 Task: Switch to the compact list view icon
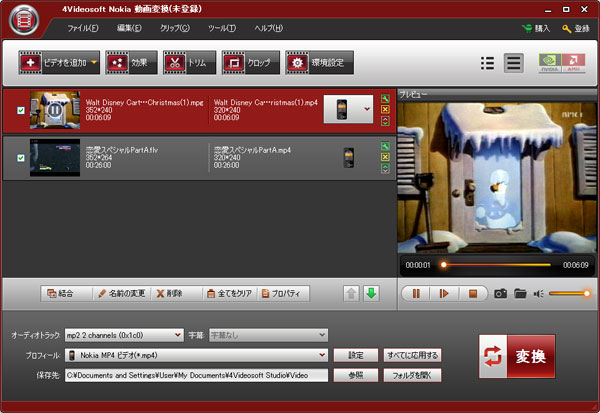pyautogui.click(x=488, y=63)
